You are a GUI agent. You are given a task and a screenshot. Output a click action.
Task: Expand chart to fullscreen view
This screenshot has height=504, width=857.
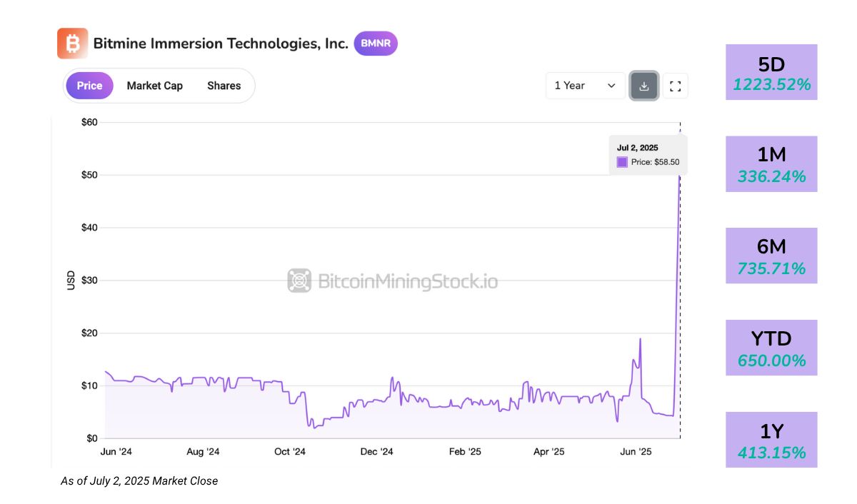675,86
